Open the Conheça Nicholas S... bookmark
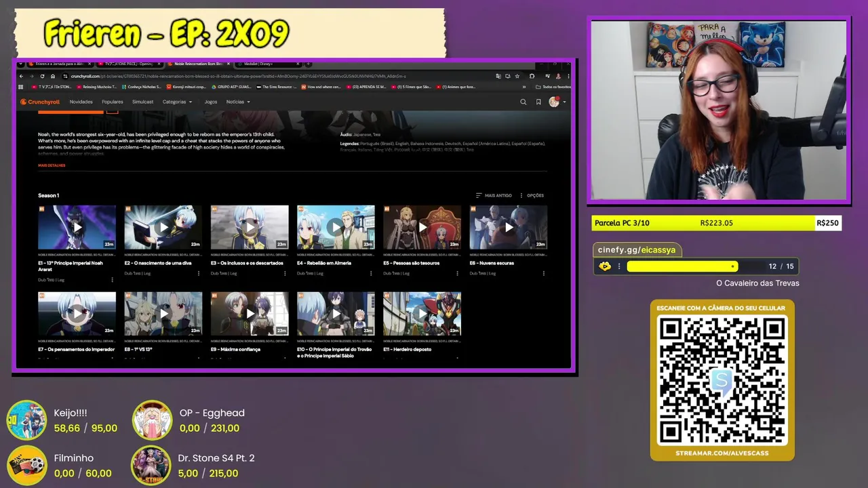 (141, 87)
